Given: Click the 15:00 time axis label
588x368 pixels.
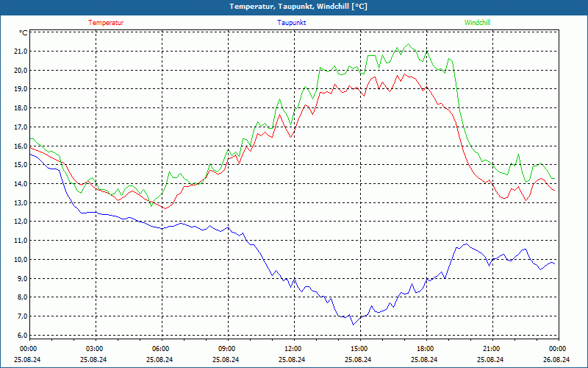Looking at the screenshot, I should [x=359, y=349].
